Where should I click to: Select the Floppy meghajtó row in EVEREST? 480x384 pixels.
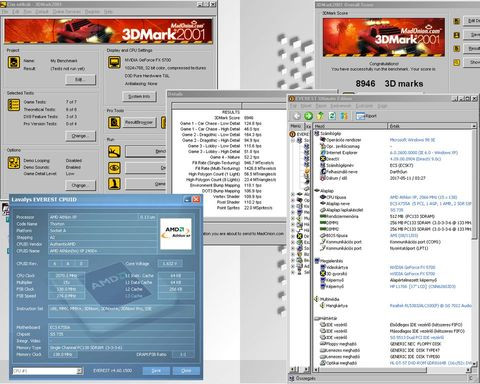tap(395, 344)
